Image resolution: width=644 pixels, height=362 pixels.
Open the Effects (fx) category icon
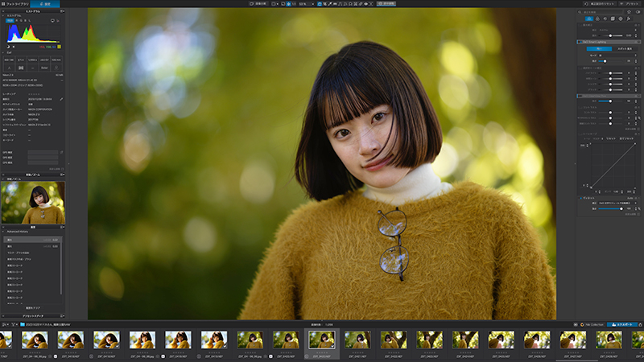coord(629,19)
